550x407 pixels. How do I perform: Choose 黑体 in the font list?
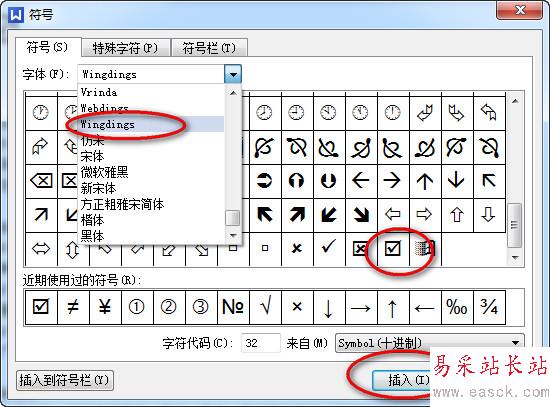tap(151, 236)
